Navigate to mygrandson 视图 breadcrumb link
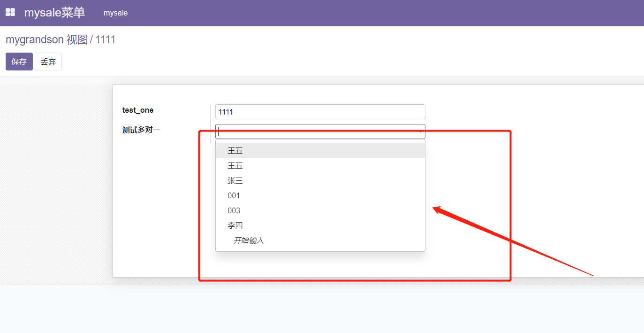The width and height of the screenshot is (644, 333). point(47,39)
